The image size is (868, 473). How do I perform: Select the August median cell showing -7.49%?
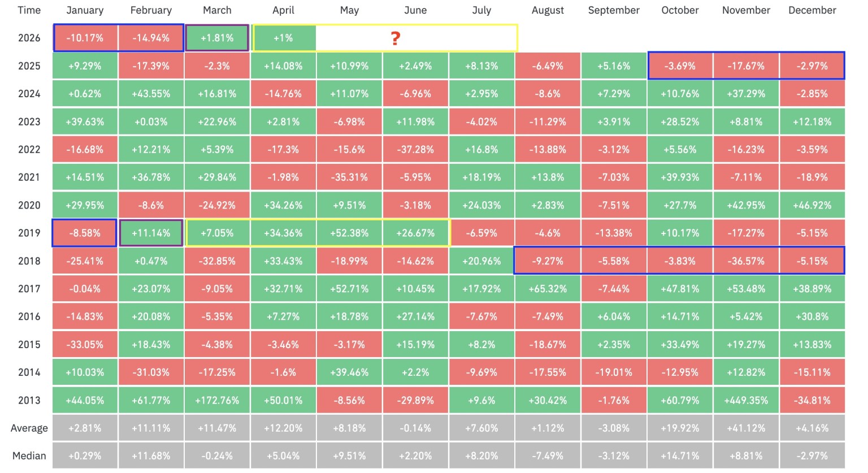tap(548, 456)
